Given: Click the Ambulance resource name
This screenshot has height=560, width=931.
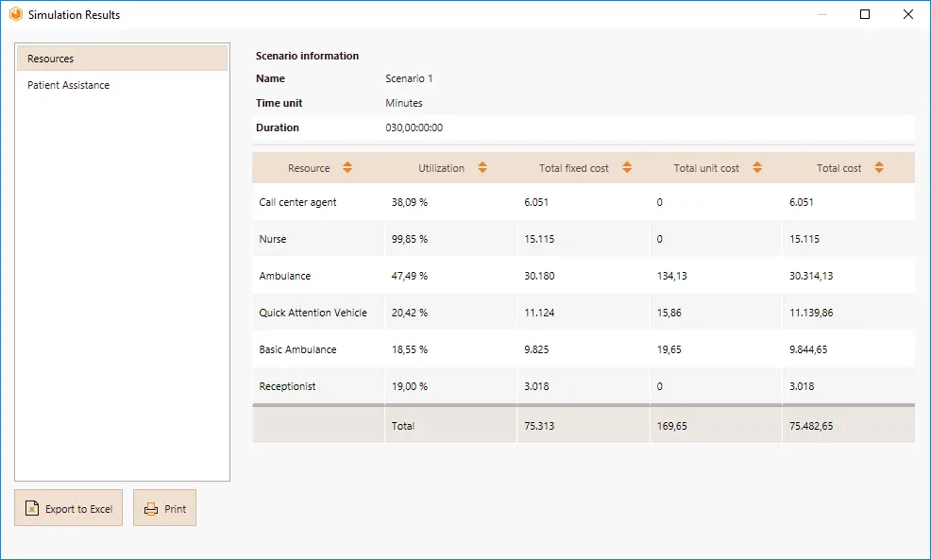Looking at the screenshot, I should tap(284, 276).
